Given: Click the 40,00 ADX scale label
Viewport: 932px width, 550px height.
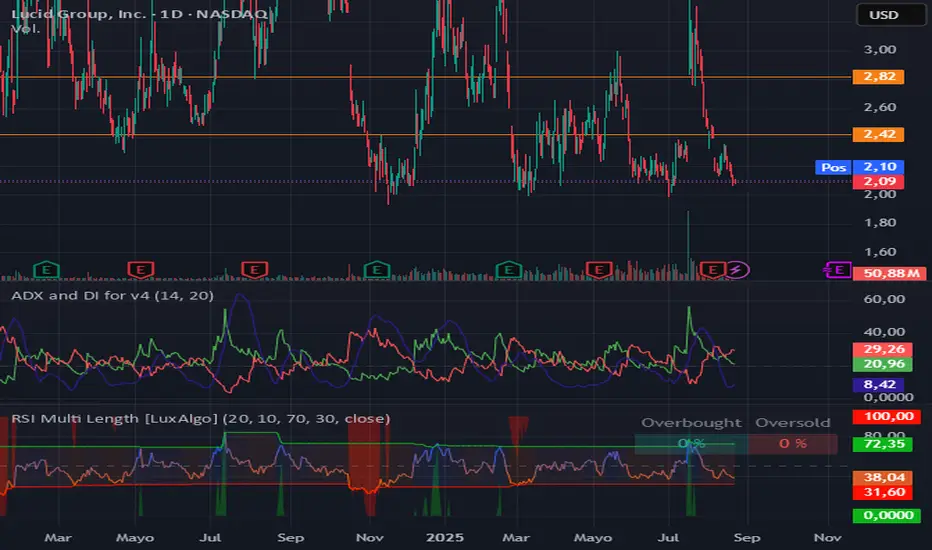Looking at the screenshot, I should [x=884, y=332].
